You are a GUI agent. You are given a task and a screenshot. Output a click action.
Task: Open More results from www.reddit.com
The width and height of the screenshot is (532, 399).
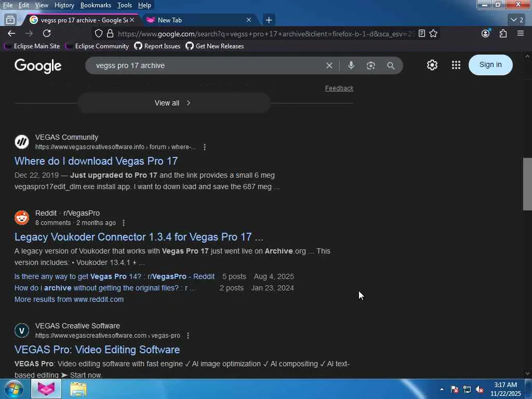69,300
